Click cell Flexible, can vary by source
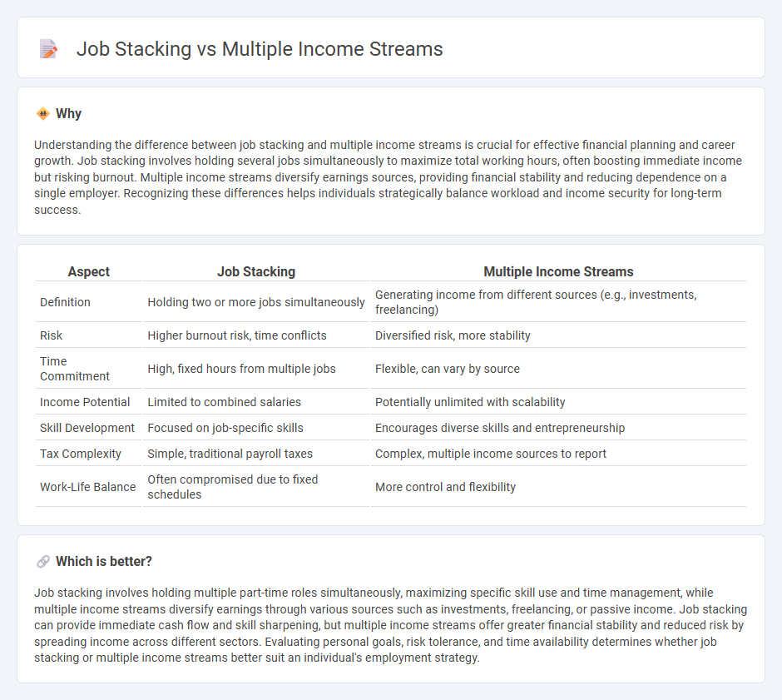This screenshot has width=782, height=700. click(x=558, y=369)
